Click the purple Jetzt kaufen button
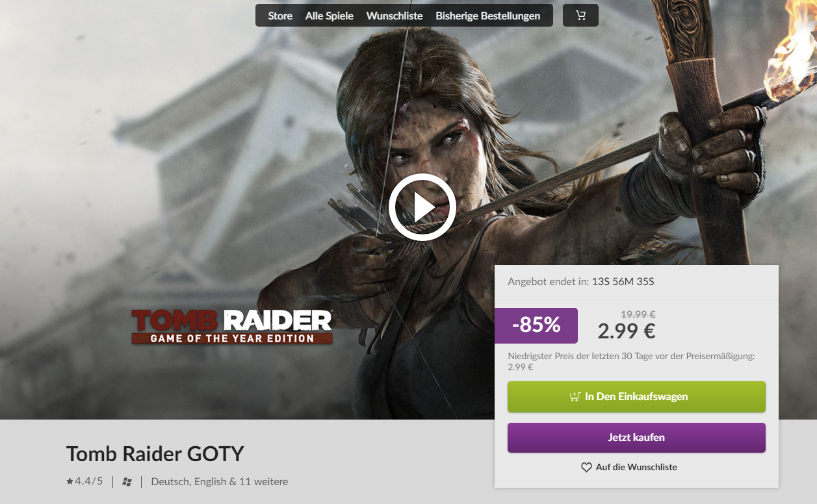The height and width of the screenshot is (504, 817). coord(636,438)
